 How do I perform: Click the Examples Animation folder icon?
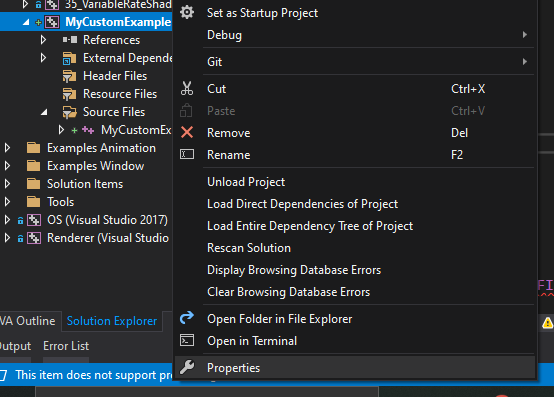pos(33,148)
